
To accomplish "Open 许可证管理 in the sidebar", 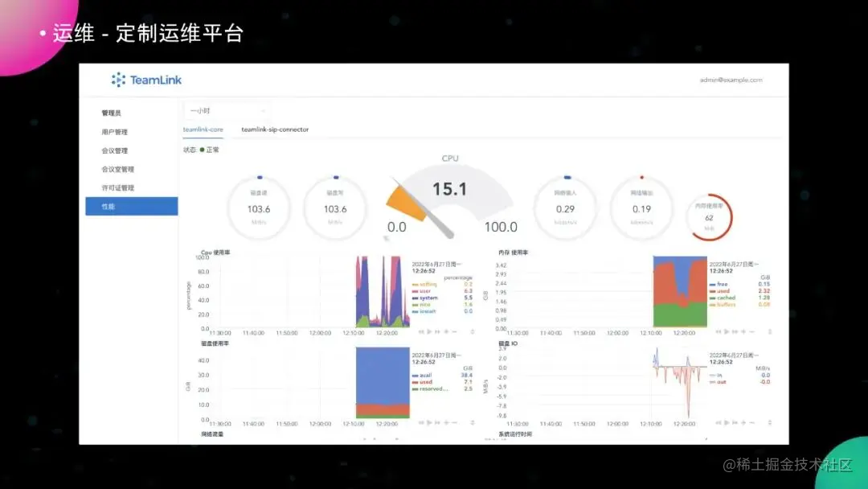I will pos(118,187).
